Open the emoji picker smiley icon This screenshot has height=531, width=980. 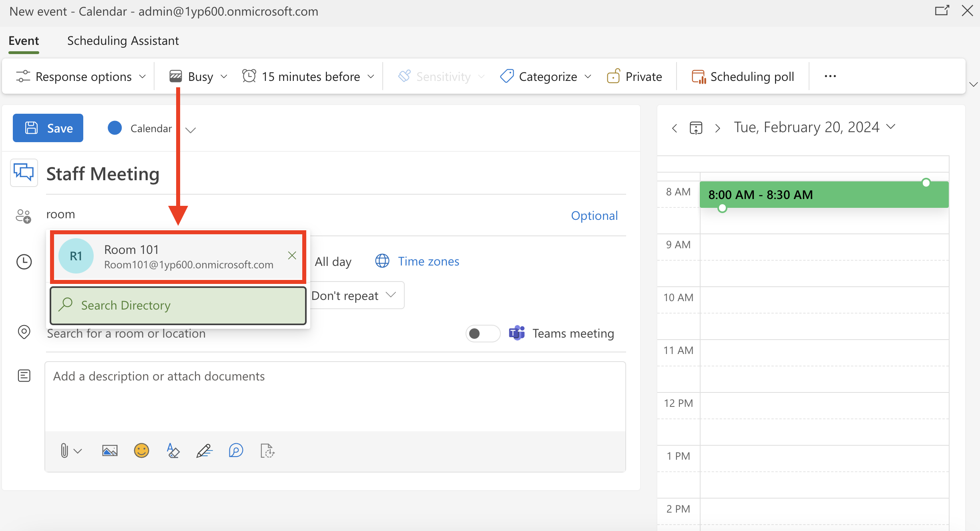tap(141, 451)
